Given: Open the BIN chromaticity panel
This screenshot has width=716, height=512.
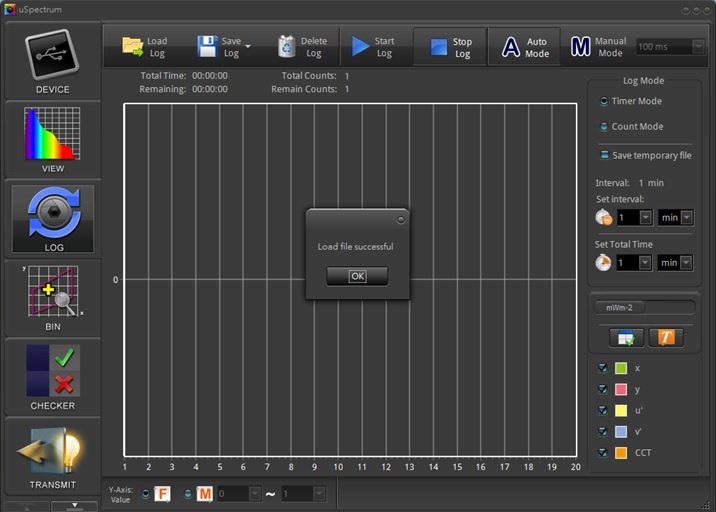Looking at the screenshot, I should click(53, 297).
